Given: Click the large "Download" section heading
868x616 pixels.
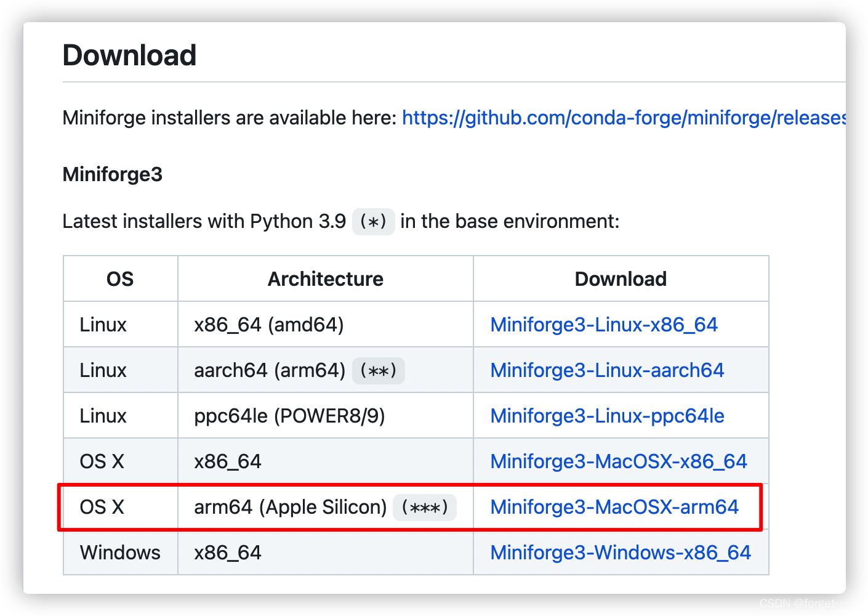Looking at the screenshot, I should point(129,55).
